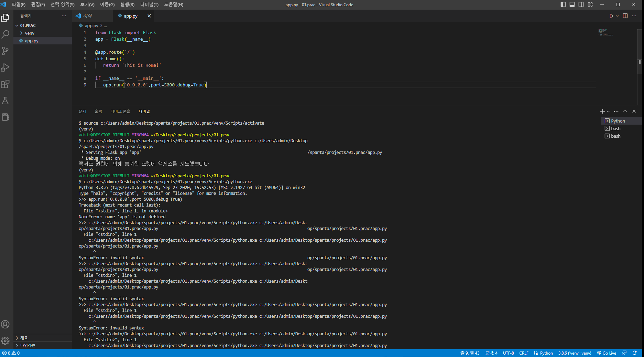Click the VS Code logo in title bar
This screenshot has width=644, height=357.
tap(3, 4)
